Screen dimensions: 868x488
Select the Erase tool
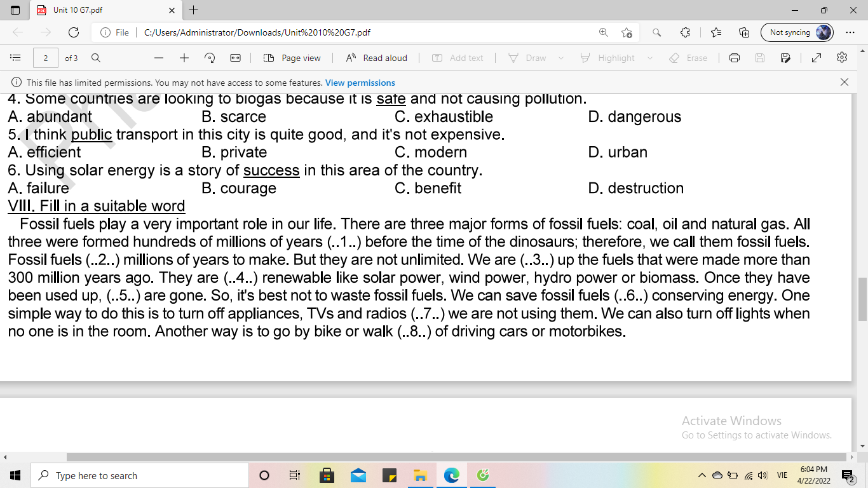(x=688, y=58)
